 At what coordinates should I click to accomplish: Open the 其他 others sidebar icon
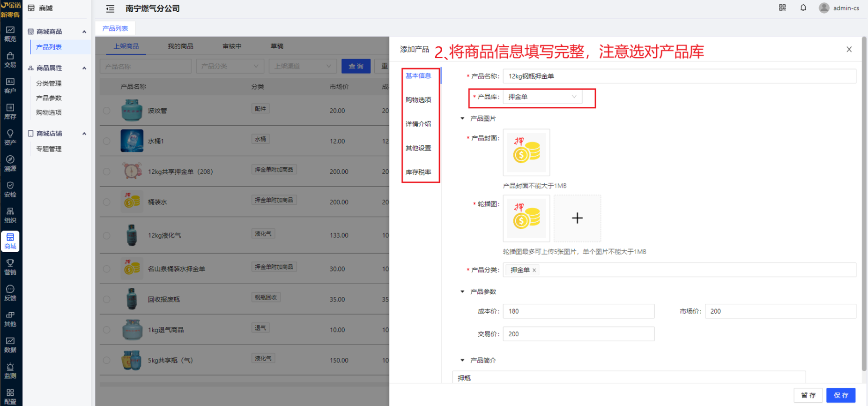(x=10, y=319)
